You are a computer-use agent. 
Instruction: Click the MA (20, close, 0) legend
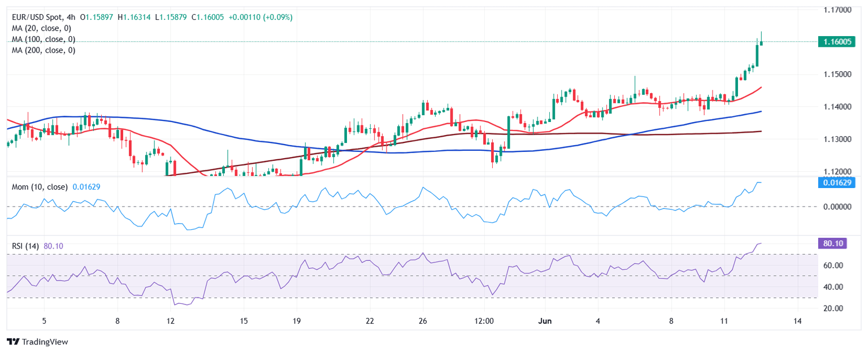point(44,28)
